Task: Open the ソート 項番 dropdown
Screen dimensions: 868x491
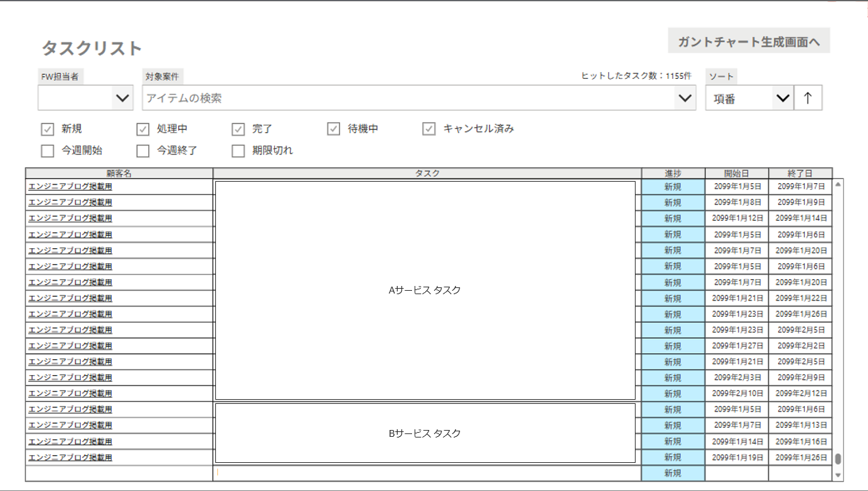Action: point(782,98)
